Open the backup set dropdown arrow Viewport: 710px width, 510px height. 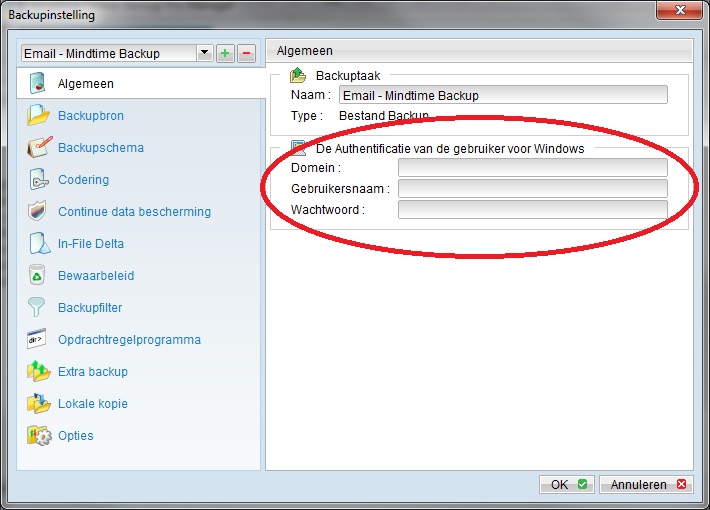click(x=204, y=53)
